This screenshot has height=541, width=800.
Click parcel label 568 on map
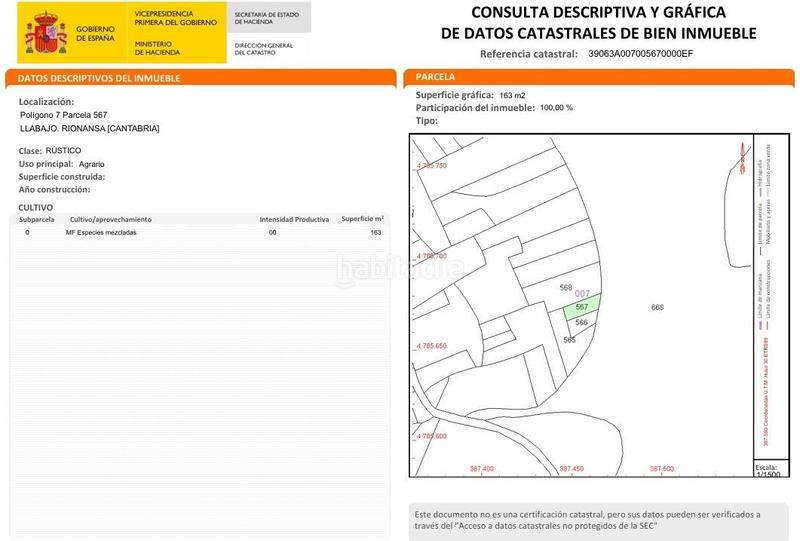pyautogui.click(x=566, y=288)
